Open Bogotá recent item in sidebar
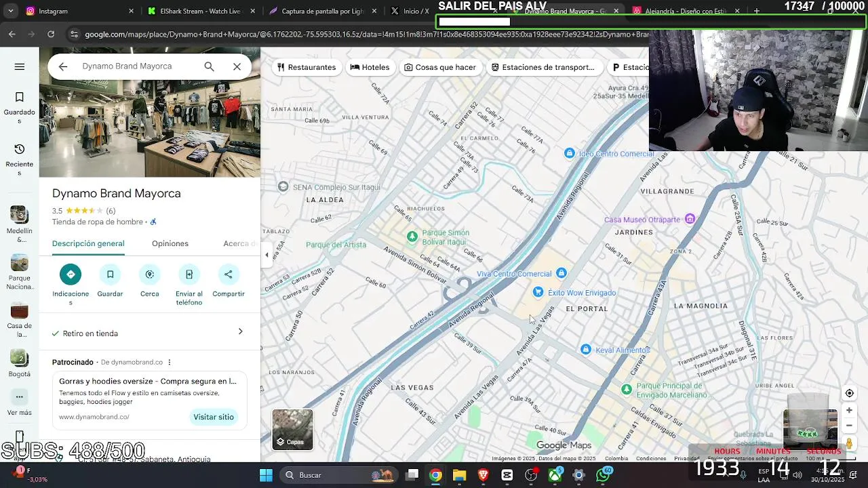The height and width of the screenshot is (488, 868). point(19,363)
